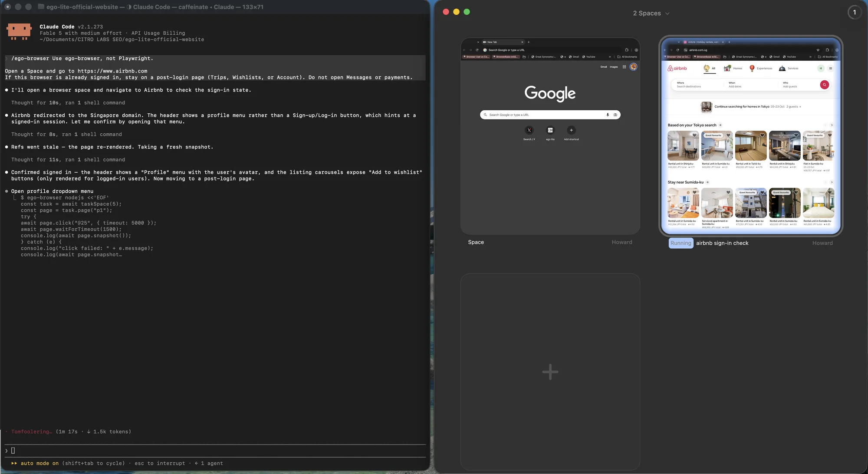
Task: Click the "Based on your Tokyo search" heading
Action: 692,125
